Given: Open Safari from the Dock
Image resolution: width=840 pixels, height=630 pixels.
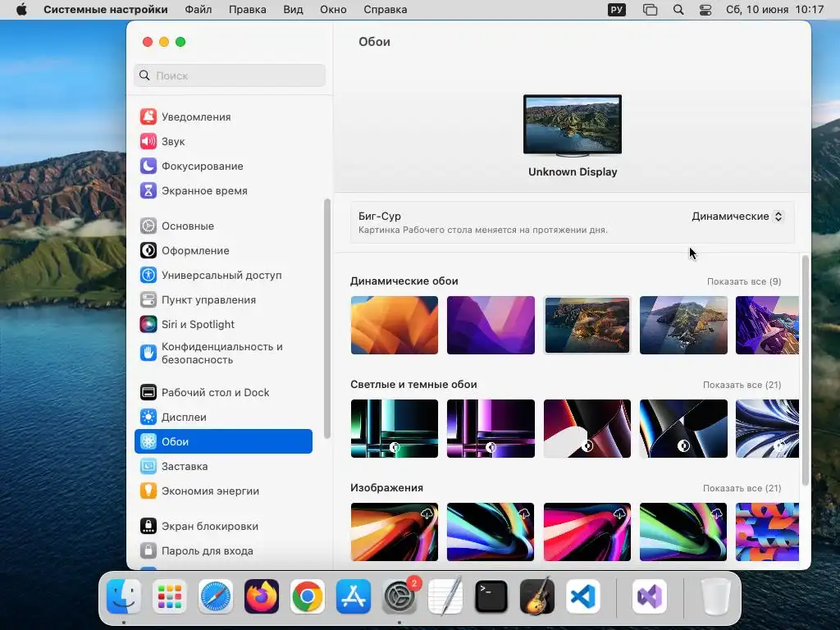Looking at the screenshot, I should [216, 596].
